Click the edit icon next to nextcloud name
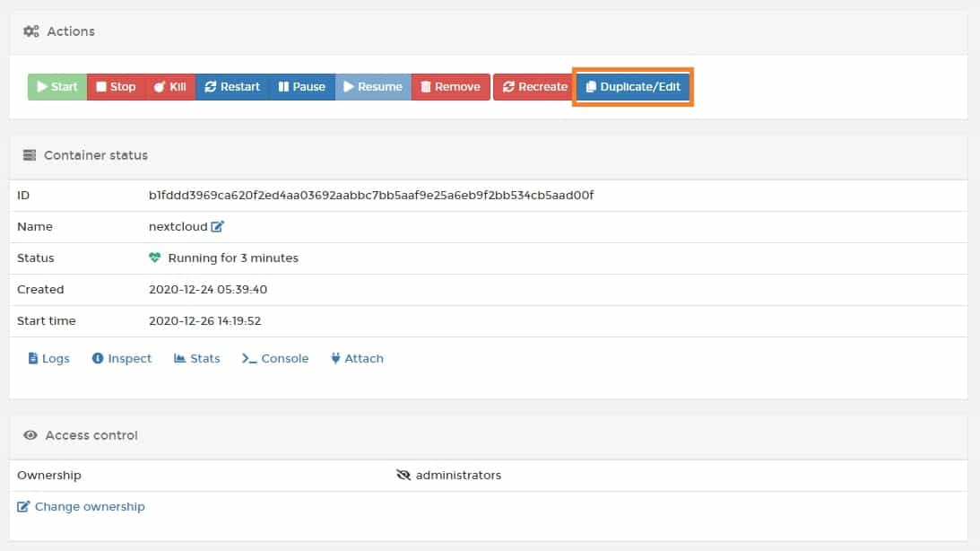Image resolution: width=980 pixels, height=551 pixels. 218,226
